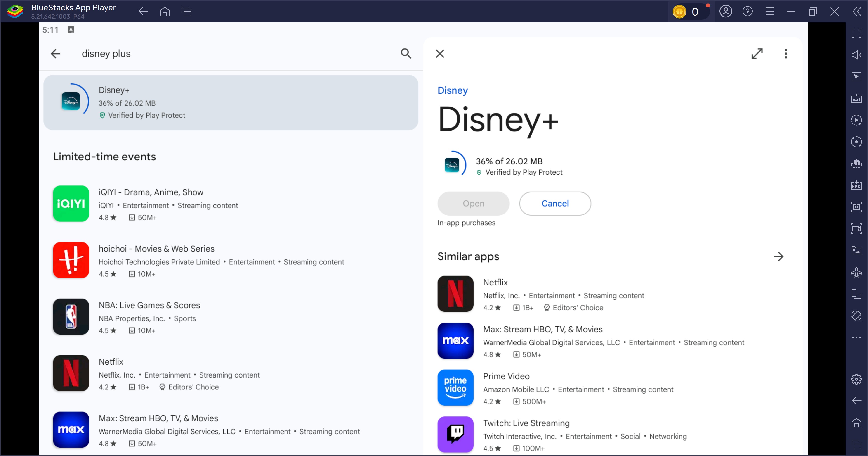Click the sidebar Android home icon

click(856, 423)
